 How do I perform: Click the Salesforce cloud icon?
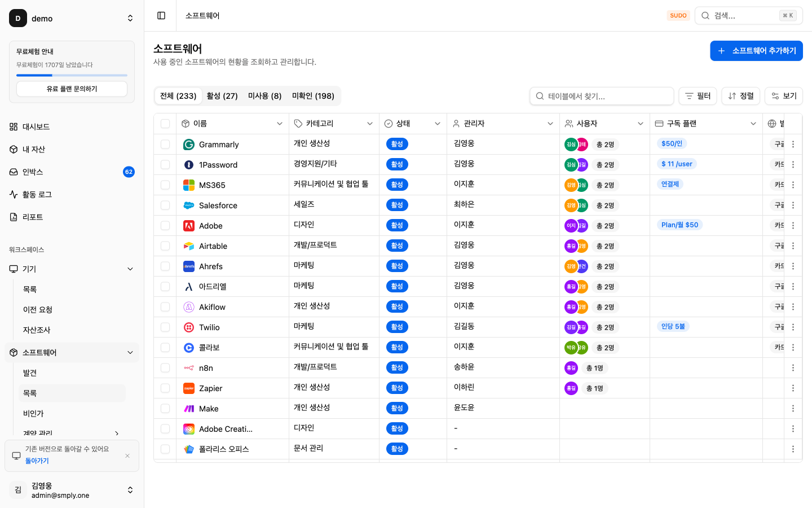[189, 205]
